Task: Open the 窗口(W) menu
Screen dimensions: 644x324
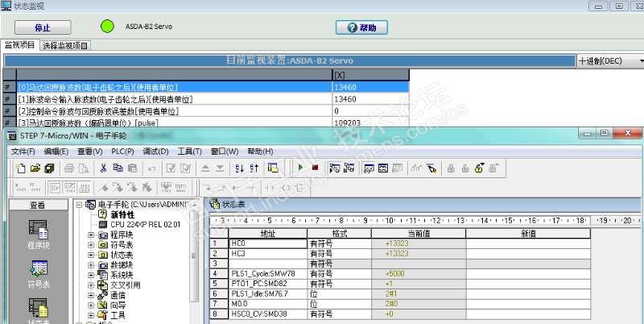Action: pyautogui.click(x=225, y=152)
